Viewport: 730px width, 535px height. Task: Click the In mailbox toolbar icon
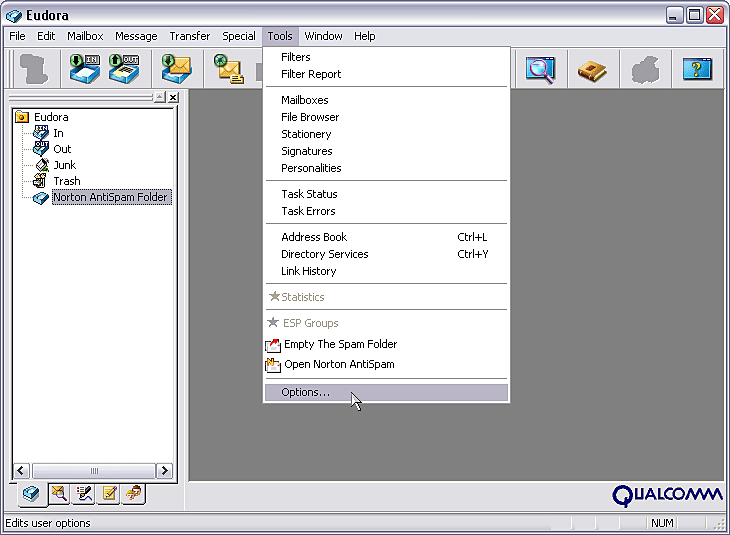tap(85, 68)
